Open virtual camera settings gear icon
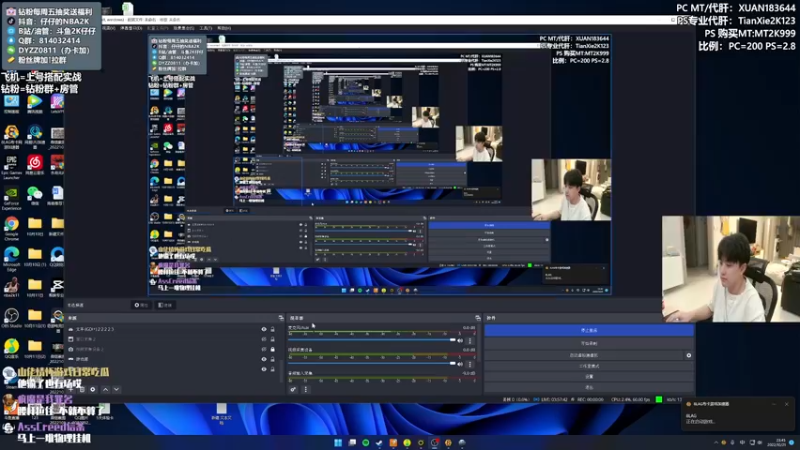This screenshot has height=450, width=800. click(x=689, y=355)
